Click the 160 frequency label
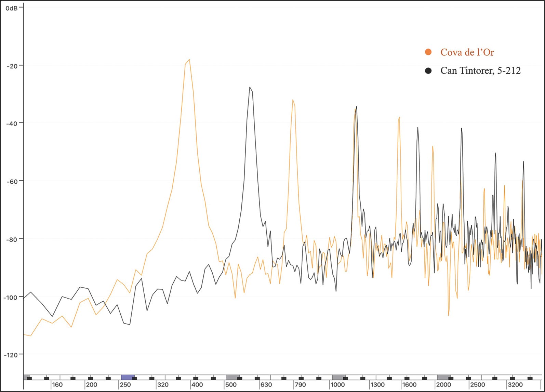The image size is (545, 392). [57, 385]
